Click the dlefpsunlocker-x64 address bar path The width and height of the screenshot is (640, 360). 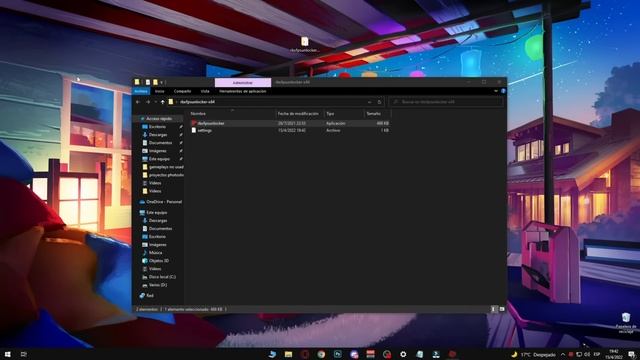[x=198, y=102]
